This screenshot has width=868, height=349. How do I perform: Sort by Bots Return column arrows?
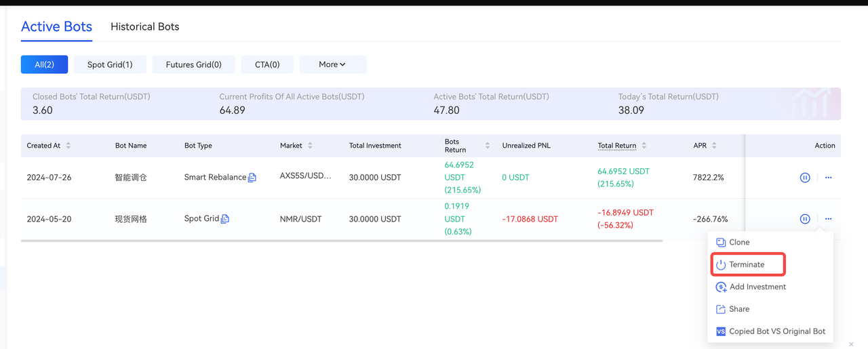point(487,146)
